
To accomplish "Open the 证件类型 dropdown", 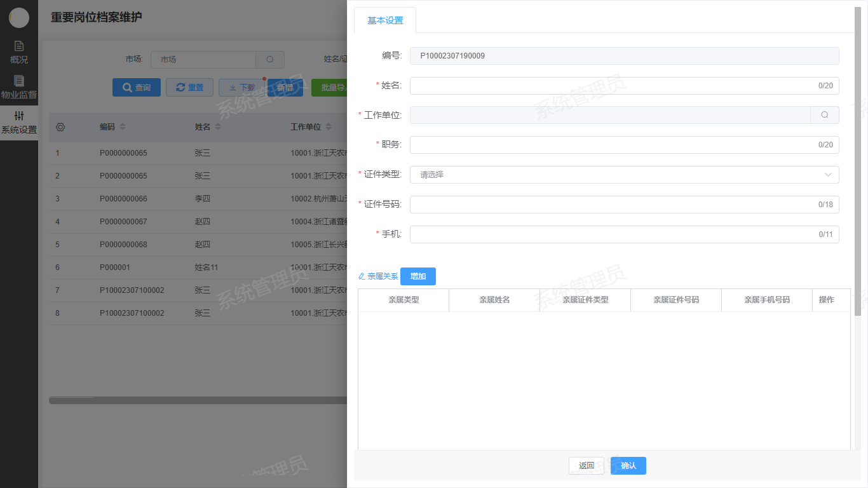I will coord(624,175).
